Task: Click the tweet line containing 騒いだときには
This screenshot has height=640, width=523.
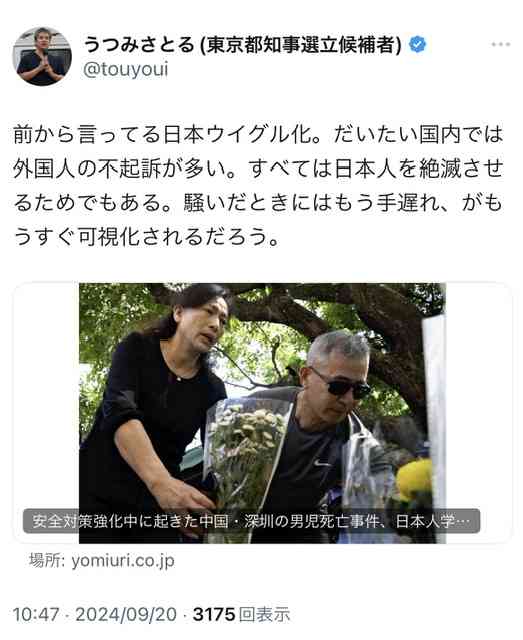Action: point(258,203)
